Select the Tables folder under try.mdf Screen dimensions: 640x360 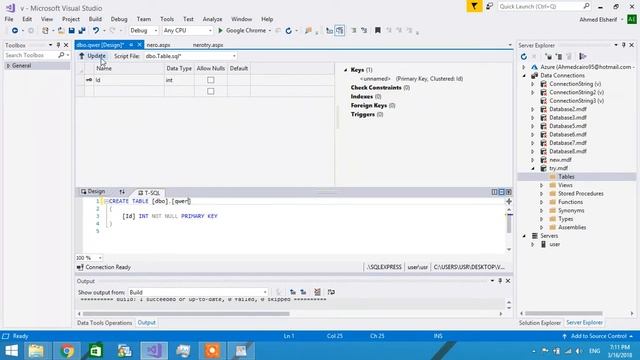(x=566, y=177)
